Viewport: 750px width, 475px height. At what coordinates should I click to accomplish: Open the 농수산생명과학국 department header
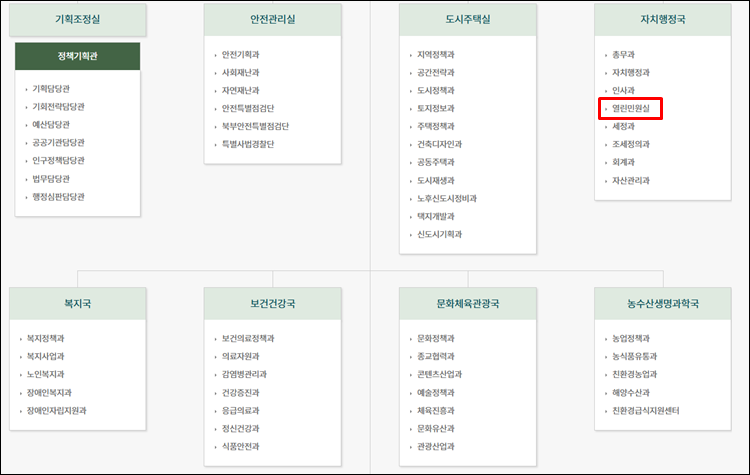(663, 304)
